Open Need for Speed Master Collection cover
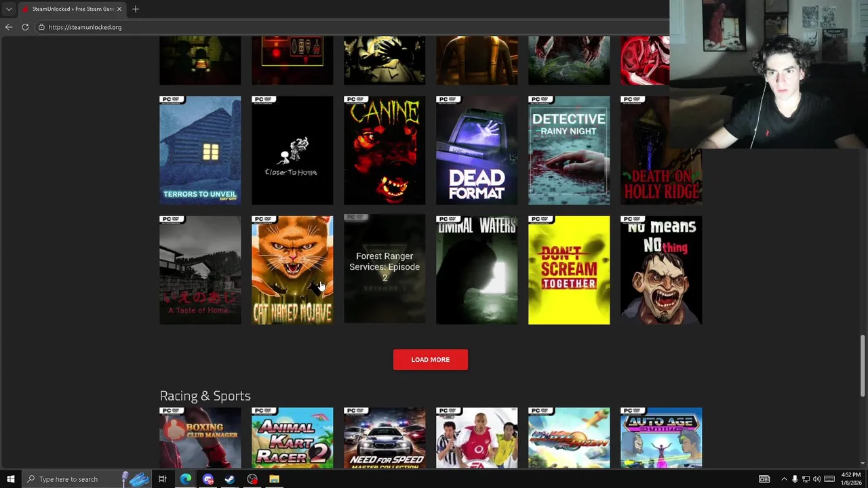Viewport: 868px width, 488px height. coord(384,438)
